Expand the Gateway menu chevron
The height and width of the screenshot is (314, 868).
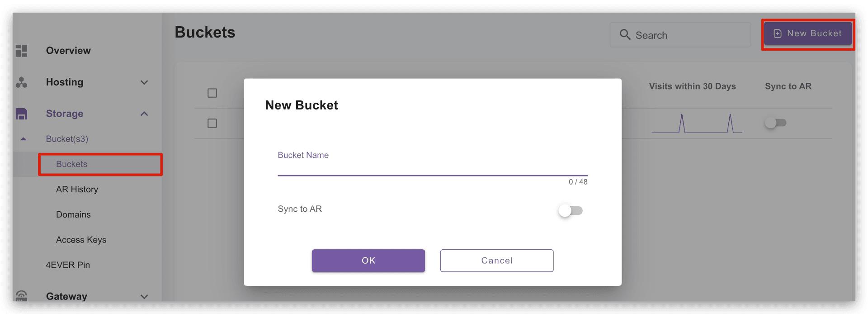point(144,297)
